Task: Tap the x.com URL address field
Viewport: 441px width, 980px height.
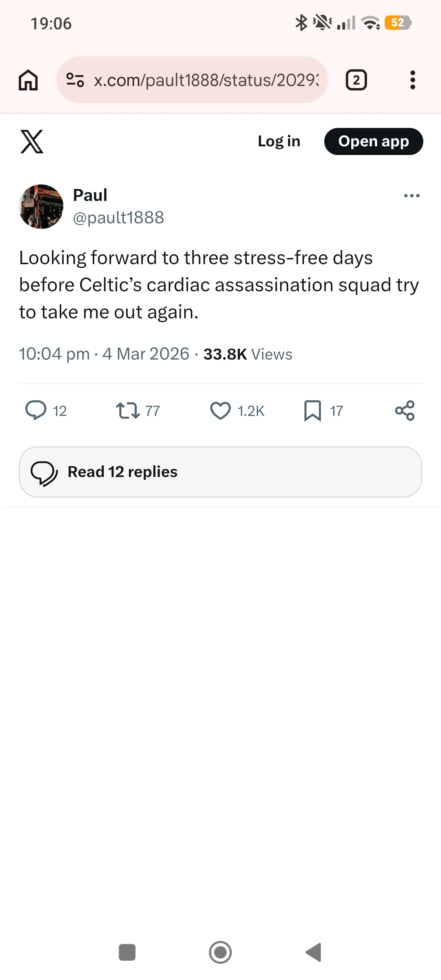Action: click(x=205, y=80)
